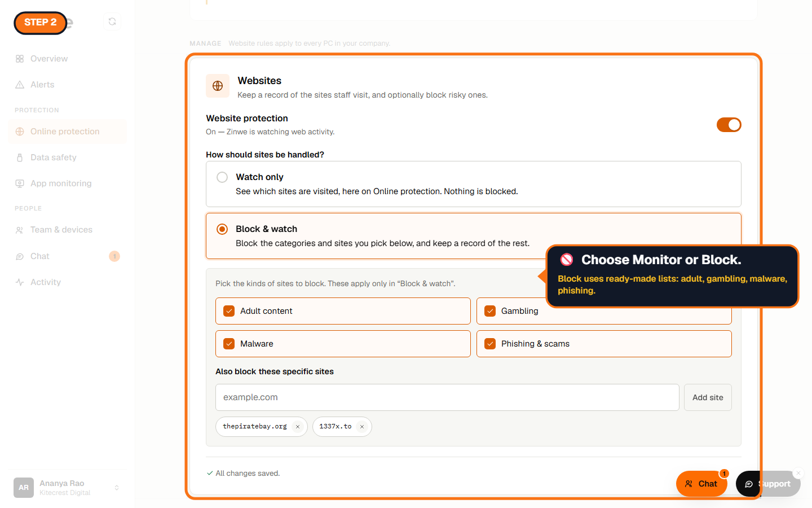Image resolution: width=812 pixels, height=508 pixels.
Task: Click the "How should sites be handled?" text
Action: (265, 155)
